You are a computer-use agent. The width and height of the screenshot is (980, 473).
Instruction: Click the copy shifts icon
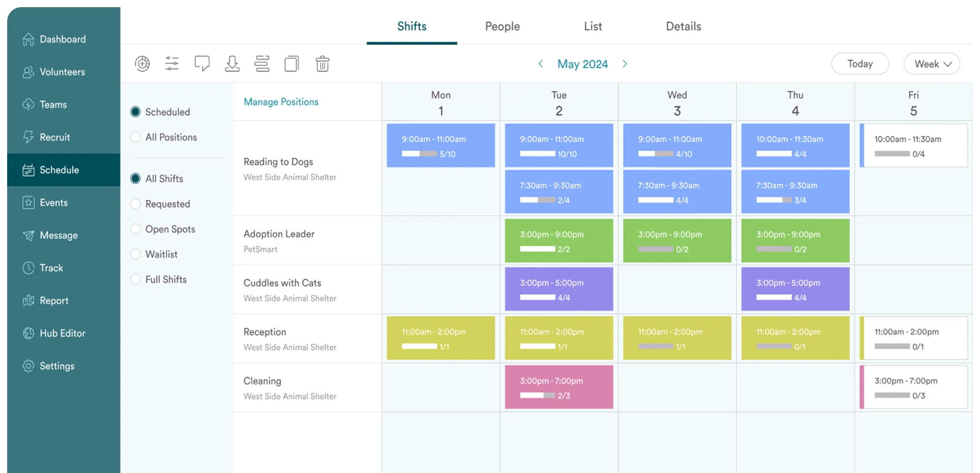pyautogui.click(x=291, y=63)
